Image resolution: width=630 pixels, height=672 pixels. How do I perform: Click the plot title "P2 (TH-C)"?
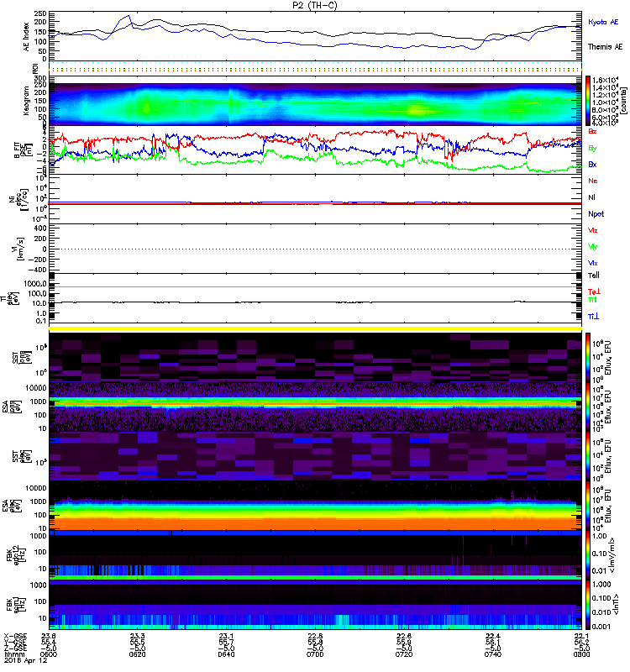[x=315, y=5]
